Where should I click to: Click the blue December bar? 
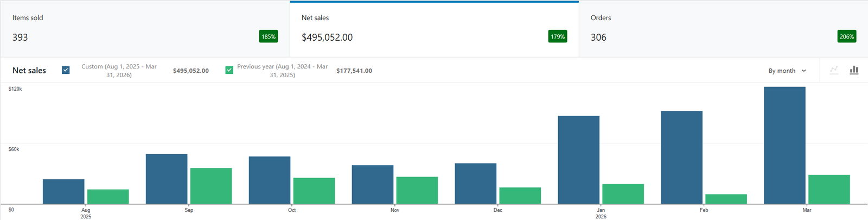[476, 184]
